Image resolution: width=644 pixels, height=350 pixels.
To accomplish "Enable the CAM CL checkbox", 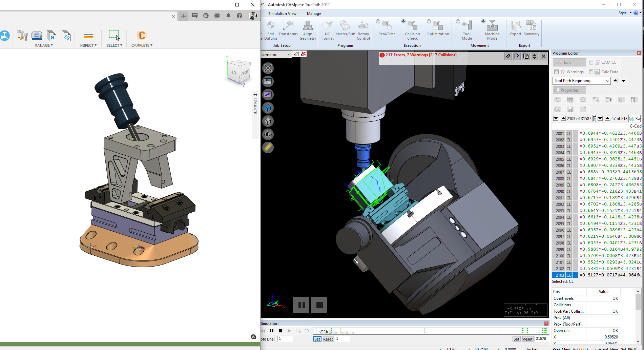I will tap(591, 62).
